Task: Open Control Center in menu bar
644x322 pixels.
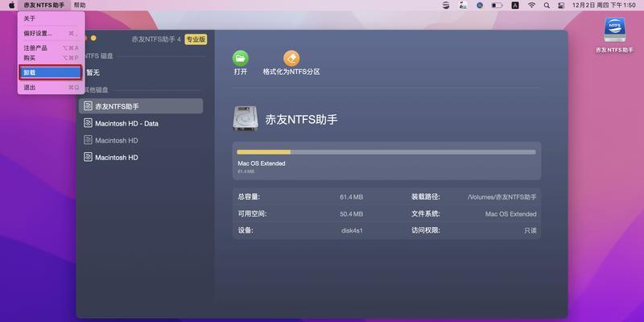Action: (x=561, y=6)
